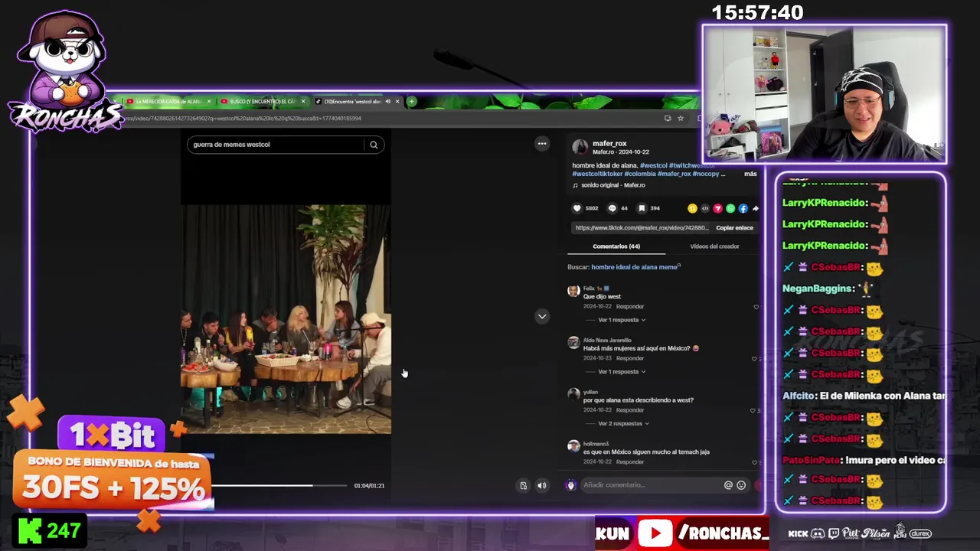Open Aldo Nava Jaramillo's avatar
This screenshot has height=551, width=980.
point(573,343)
